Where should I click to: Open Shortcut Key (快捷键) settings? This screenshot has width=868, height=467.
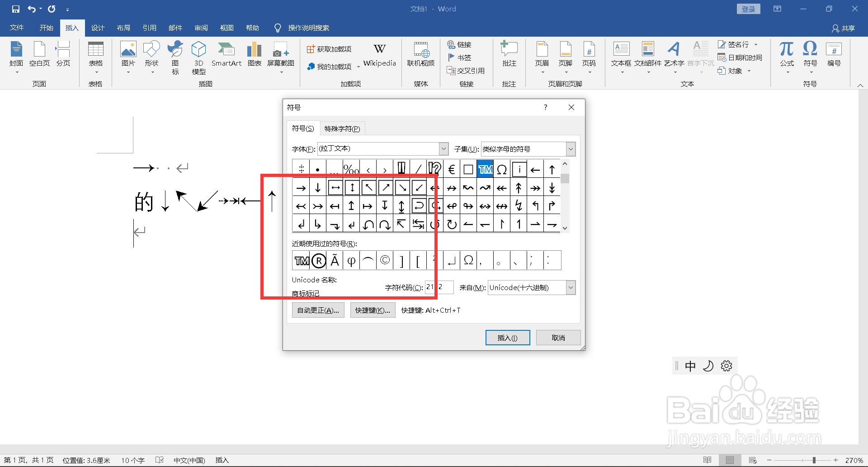[x=373, y=310]
